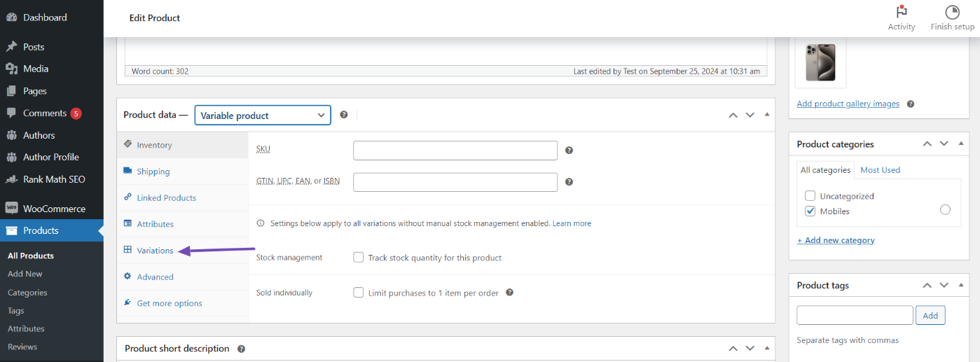Click Add new category link
Viewport: 980px width, 362px height.
click(x=836, y=240)
